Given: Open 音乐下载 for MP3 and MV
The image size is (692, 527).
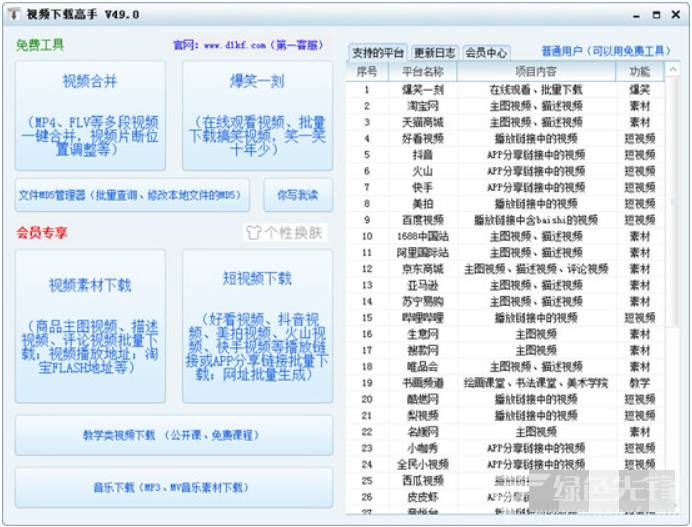Looking at the screenshot, I should click(x=174, y=488).
